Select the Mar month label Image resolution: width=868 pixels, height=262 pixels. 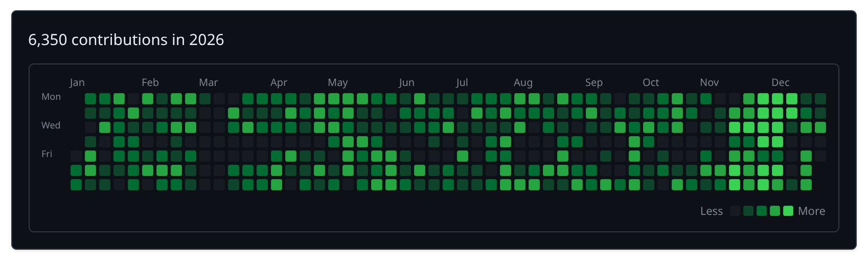(x=209, y=82)
